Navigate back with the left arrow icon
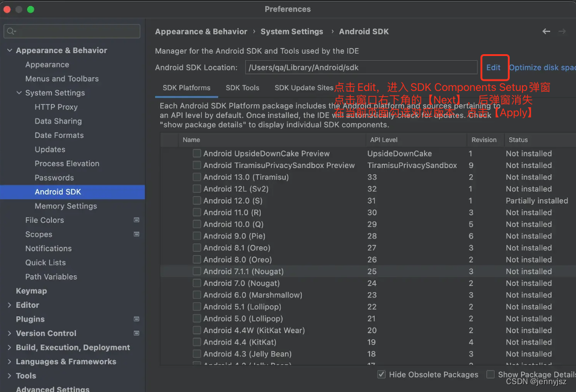This screenshot has width=576, height=392. click(546, 31)
